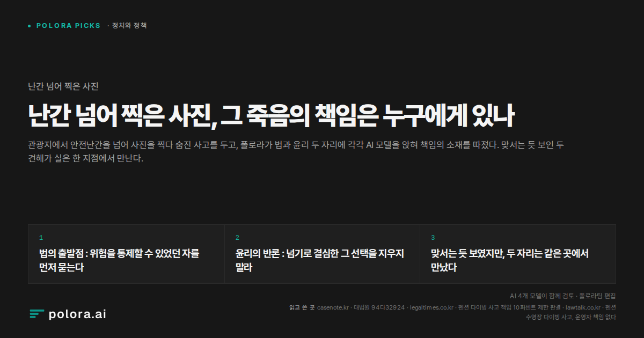Click the 대법원 94다32924 reference
This screenshot has width=644, height=338.
[380, 307]
